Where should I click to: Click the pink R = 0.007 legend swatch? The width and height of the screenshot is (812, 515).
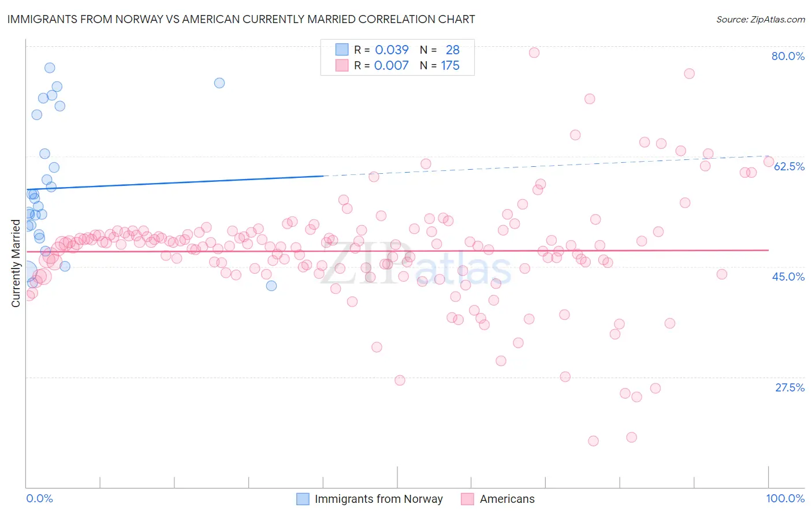[342, 65]
